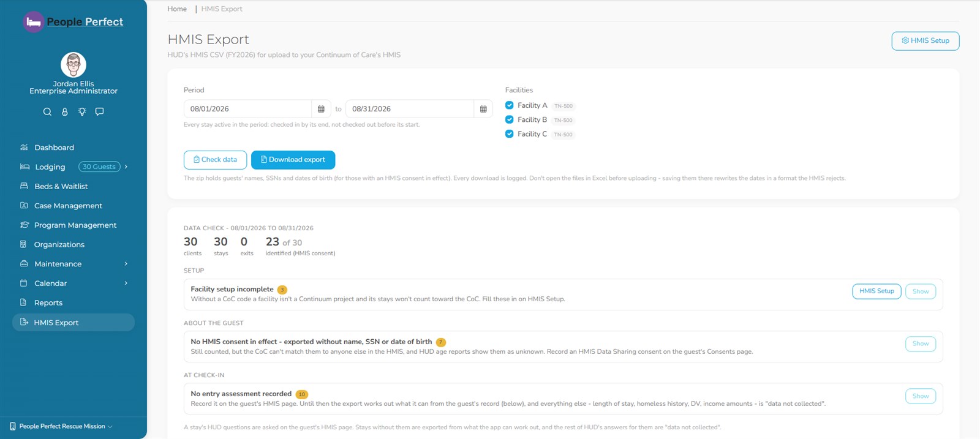Open Reports from sidebar

[x=48, y=302]
